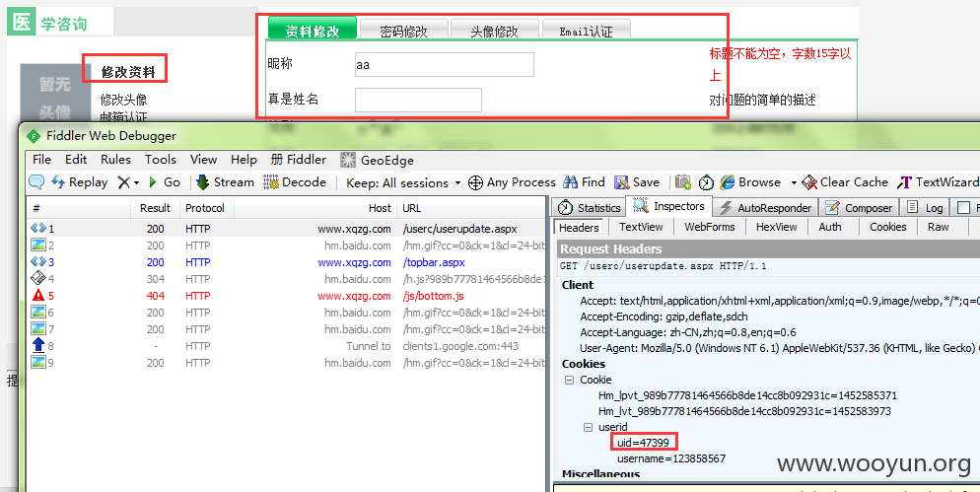Select the username=123858567 cookie value

coord(671,458)
